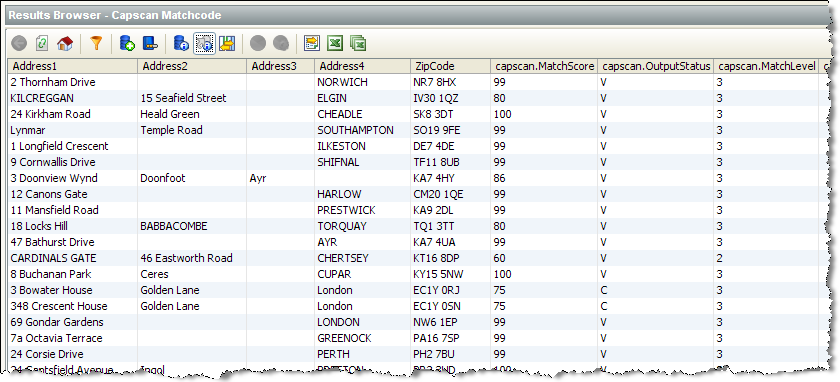Screen dimensions: 840x382
Task: Click the stacked Excel sheets icon
Action: (358, 43)
